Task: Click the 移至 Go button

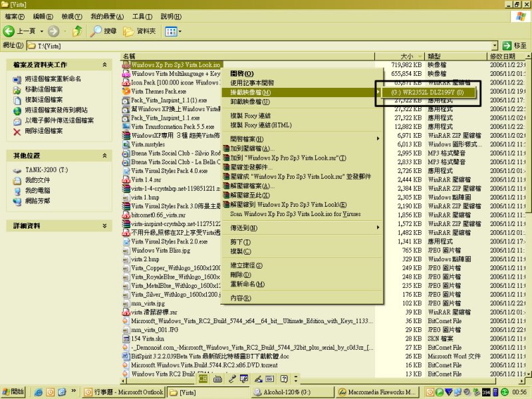Action: [x=514, y=45]
